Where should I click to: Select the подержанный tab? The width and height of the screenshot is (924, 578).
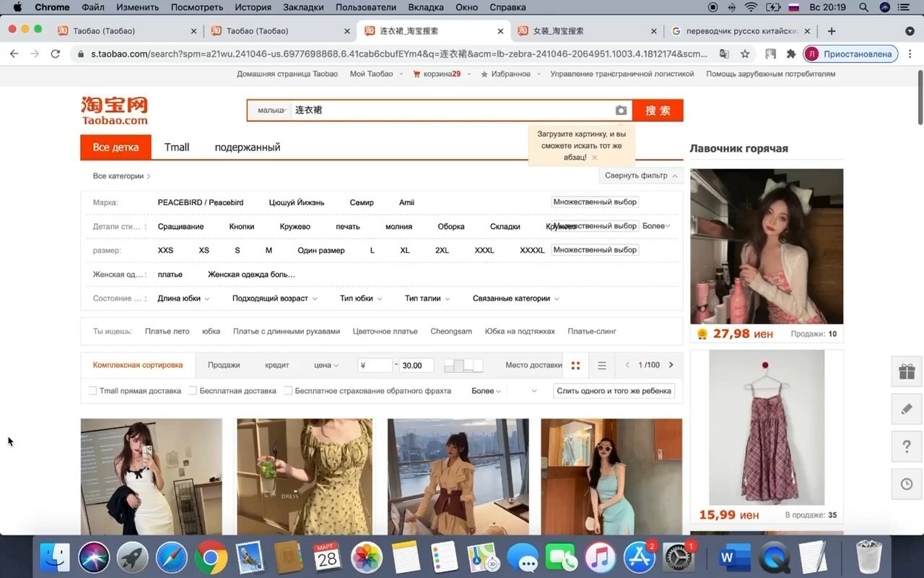(x=248, y=147)
